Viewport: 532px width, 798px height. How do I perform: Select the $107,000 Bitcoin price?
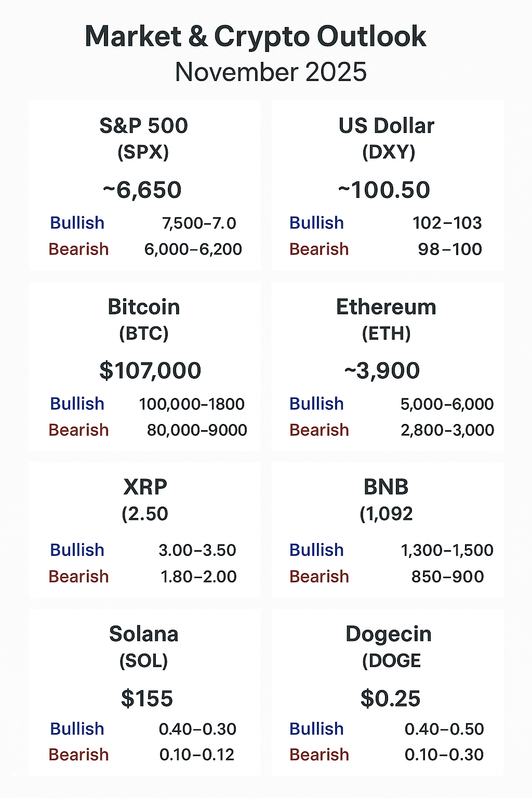150,371
